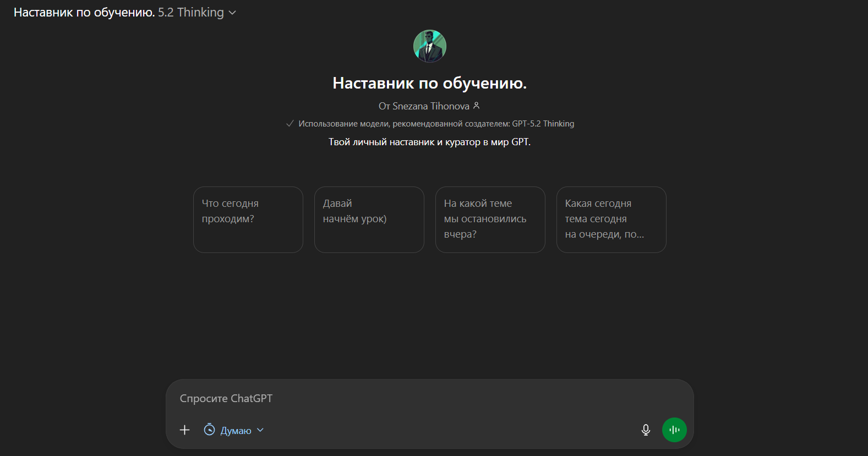Viewport: 868px width, 456px height.
Task: Select the "Что сегодня проходим?" prompt card
Action: 248,220
